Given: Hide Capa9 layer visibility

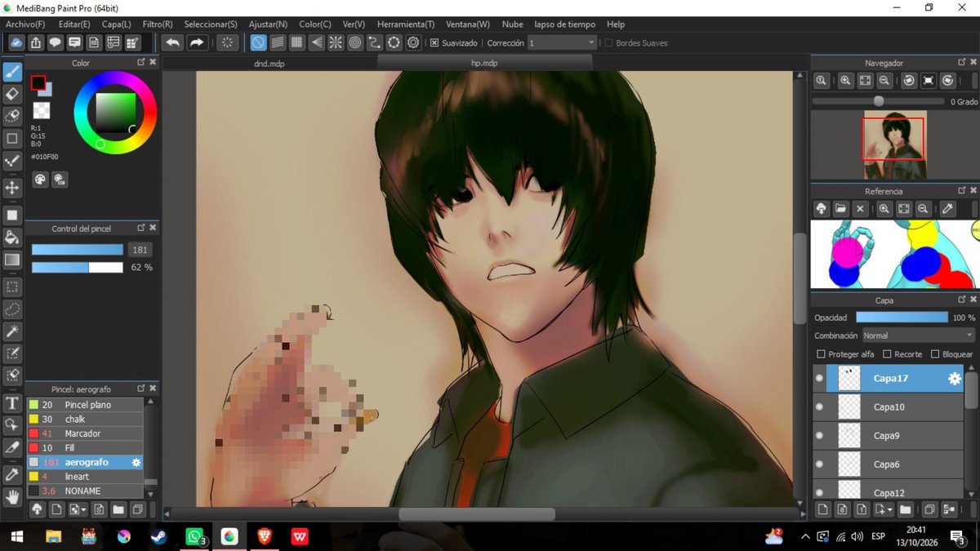Looking at the screenshot, I should (x=819, y=436).
